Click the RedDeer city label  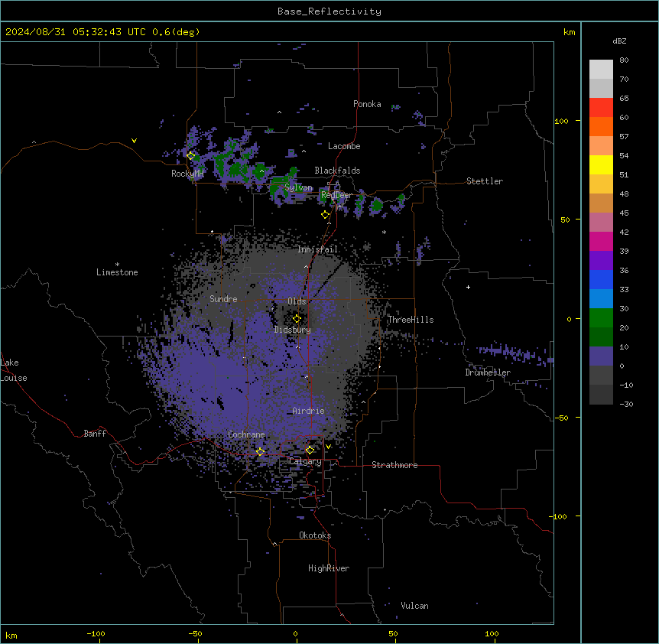click(x=336, y=195)
